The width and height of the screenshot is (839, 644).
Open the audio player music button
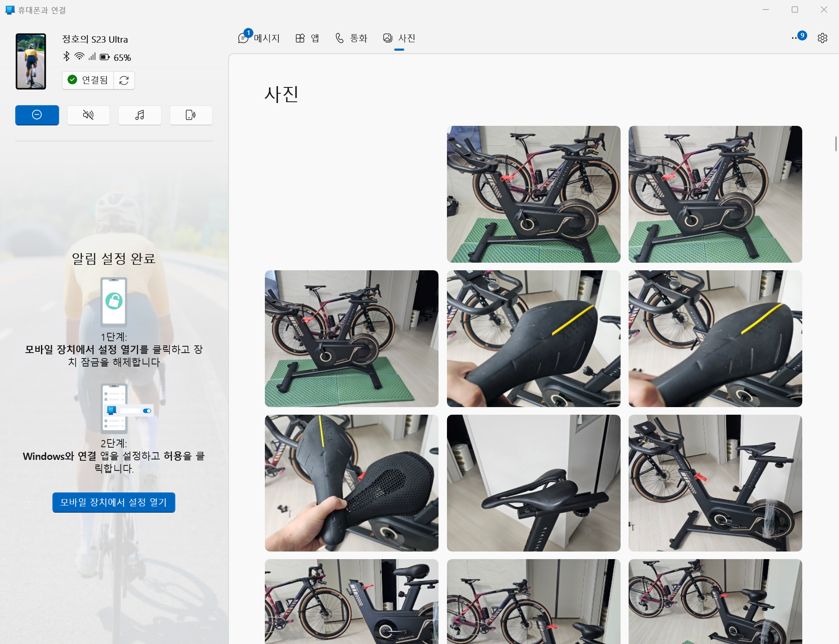click(x=139, y=115)
